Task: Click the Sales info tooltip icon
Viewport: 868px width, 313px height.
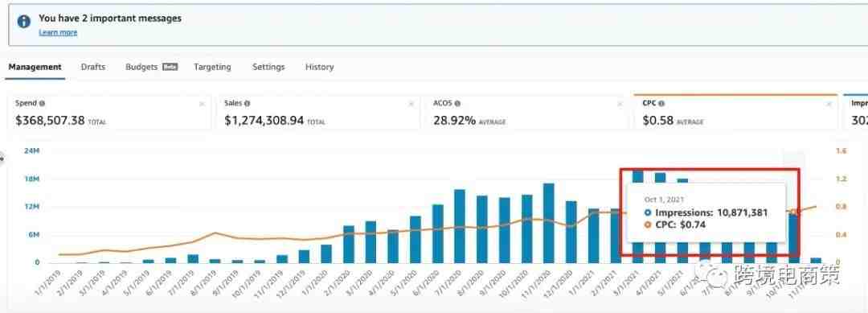Action: [247, 104]
